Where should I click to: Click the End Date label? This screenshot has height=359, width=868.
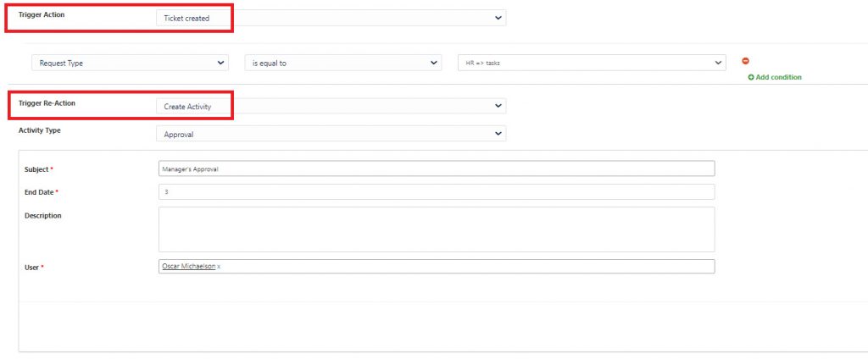(x=39, y=192)
